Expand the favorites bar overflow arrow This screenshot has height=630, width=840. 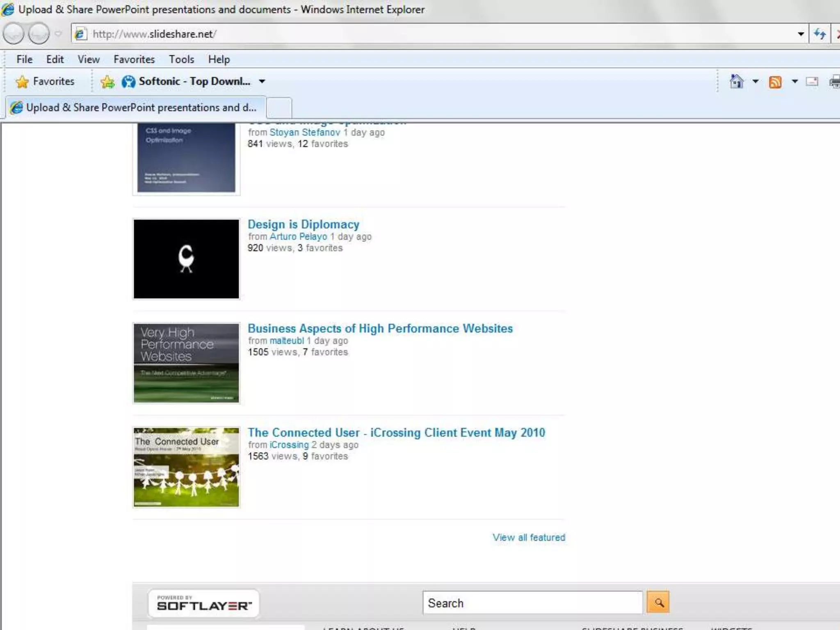click(262, 82)
